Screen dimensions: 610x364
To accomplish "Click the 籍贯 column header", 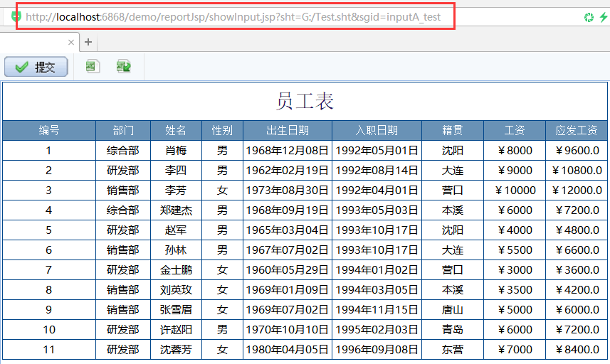I will [x=453, y=130].
